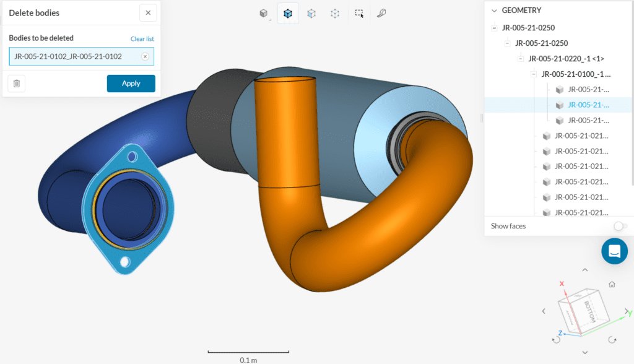Click the delete bodies trash icon
The image size is (634, 364).
(x=16, y=83)
